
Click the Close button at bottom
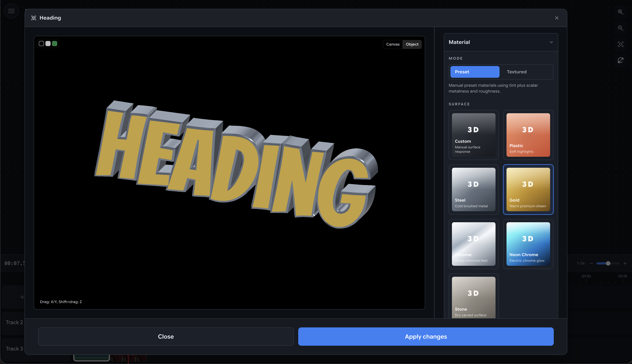click(x=166, y=337)
